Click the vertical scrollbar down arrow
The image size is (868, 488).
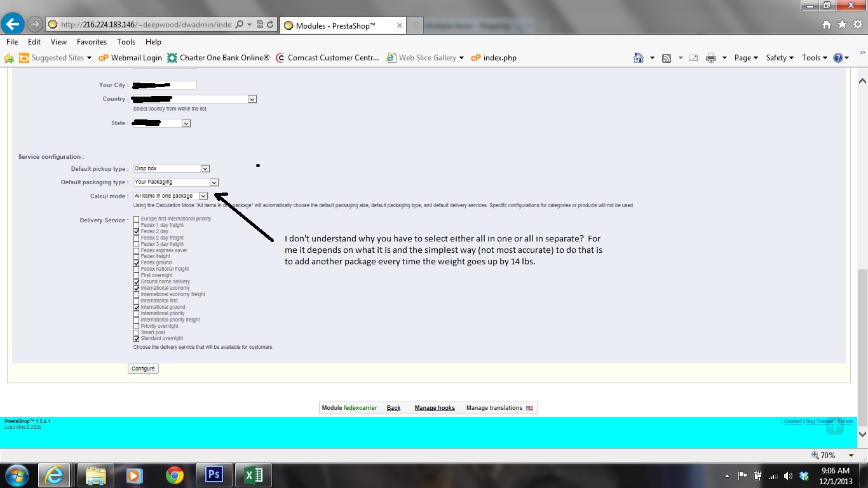862,435
